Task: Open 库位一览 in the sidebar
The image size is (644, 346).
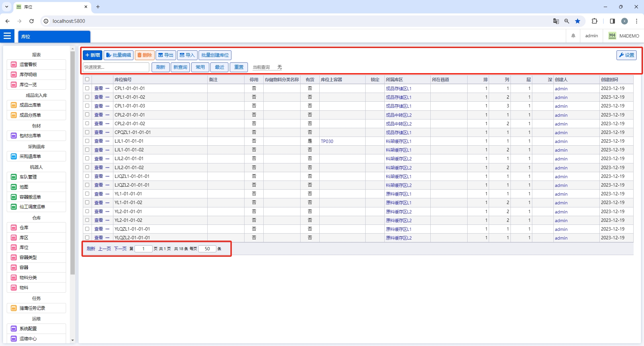Action: click(36, 85)
